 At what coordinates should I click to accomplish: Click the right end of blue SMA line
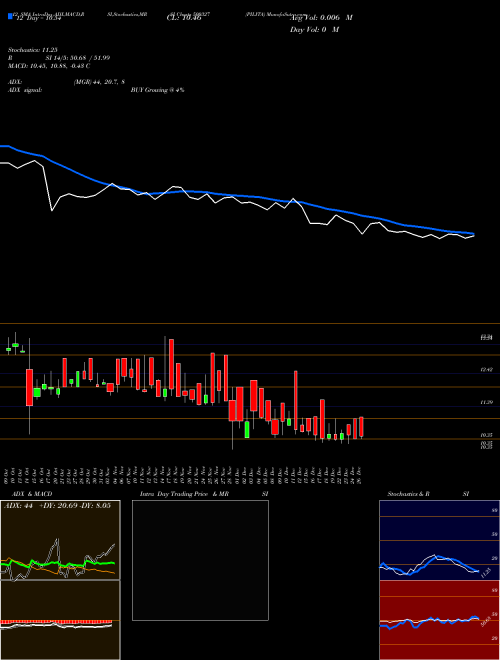tap(473, 233)
